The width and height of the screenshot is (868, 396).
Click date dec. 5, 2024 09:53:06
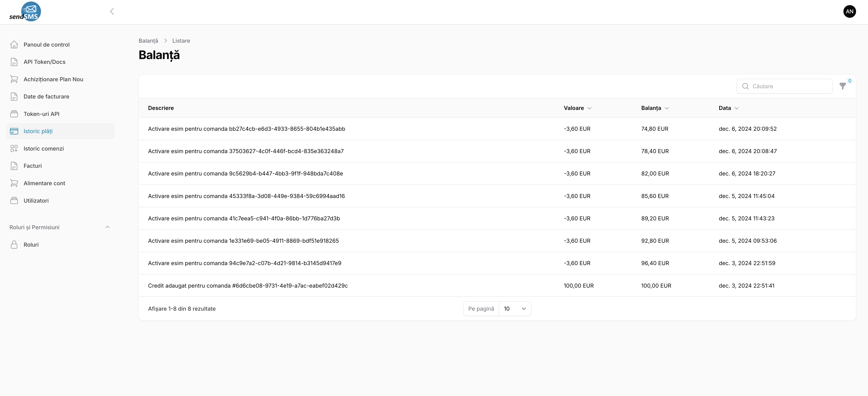(x=747, y=241)
